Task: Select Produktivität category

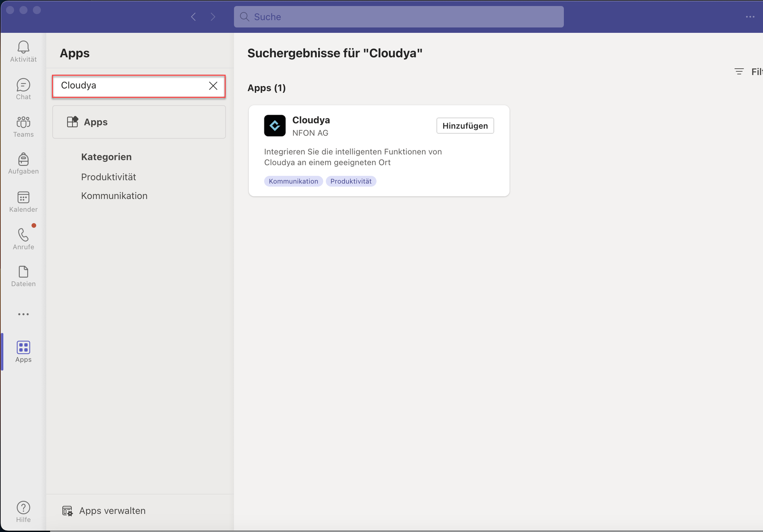Action: pyautogui.click(x=108, y=177)
